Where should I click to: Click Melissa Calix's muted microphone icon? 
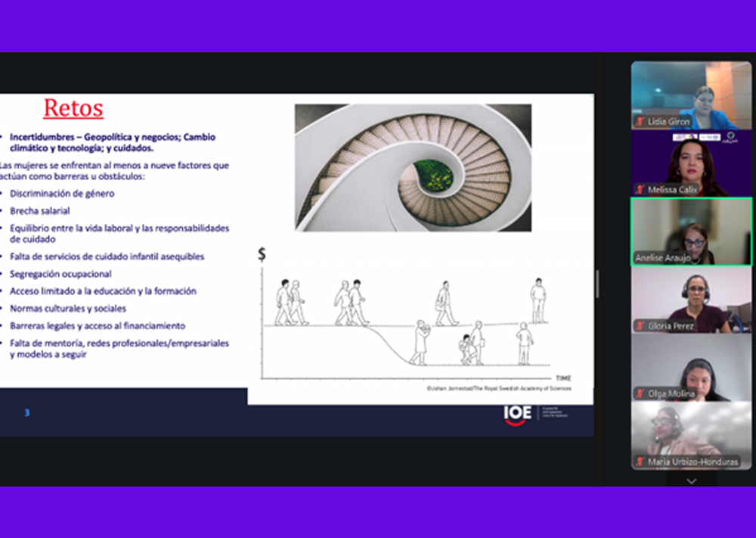[x=640, y=190]
